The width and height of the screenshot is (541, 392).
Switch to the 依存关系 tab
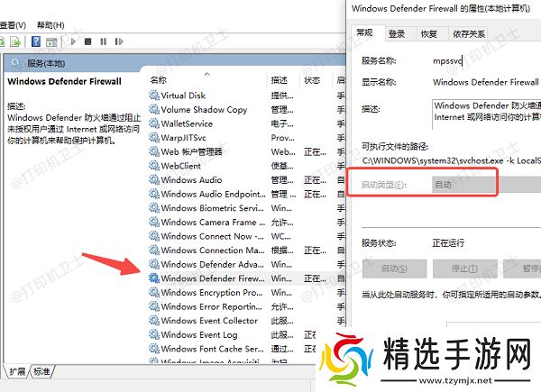pyautogui.click(x=469, y=34)
